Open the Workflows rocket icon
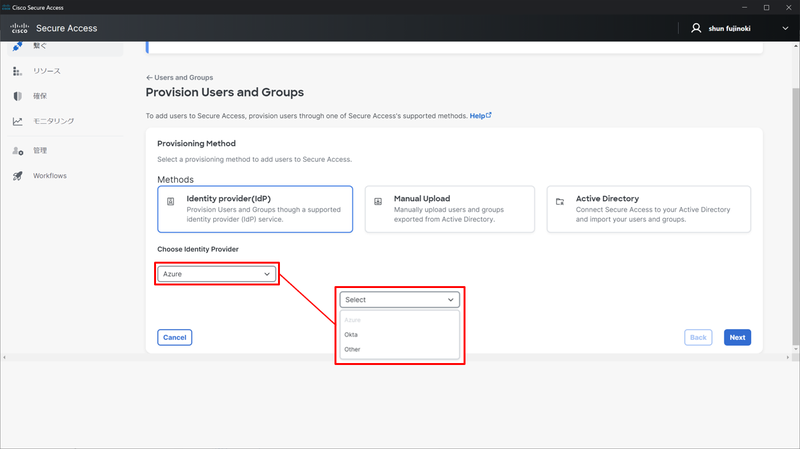800x449 pixels. [x=17, y=176]
